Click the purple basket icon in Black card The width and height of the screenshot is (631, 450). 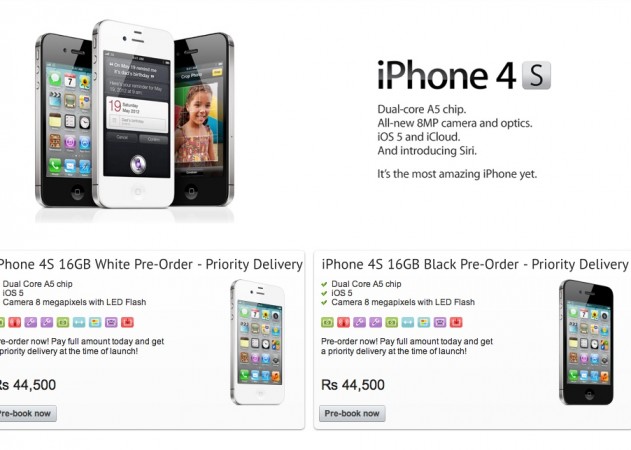click(x=440, y=322)
